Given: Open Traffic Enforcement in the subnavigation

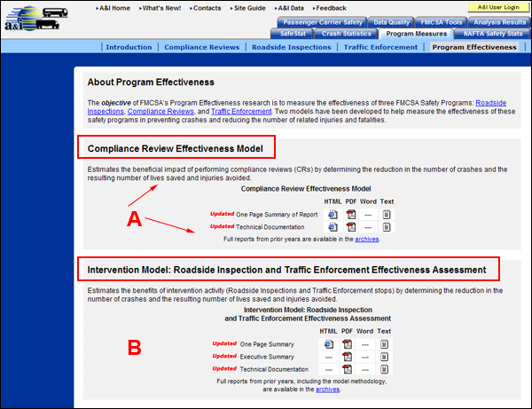Looking at the screenshot, I should point(380,47).
